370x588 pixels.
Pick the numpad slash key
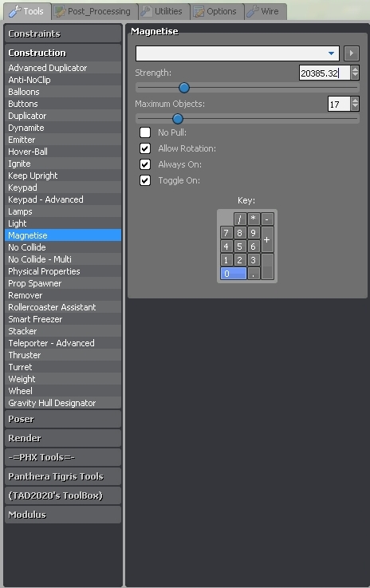(239, 219)
